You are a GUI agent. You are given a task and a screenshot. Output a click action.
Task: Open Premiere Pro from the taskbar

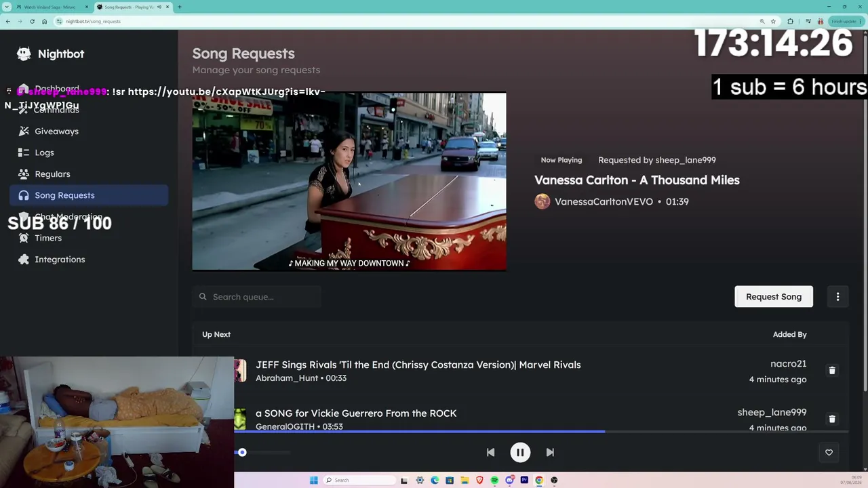pyautogui.click(x=524, y=481)
